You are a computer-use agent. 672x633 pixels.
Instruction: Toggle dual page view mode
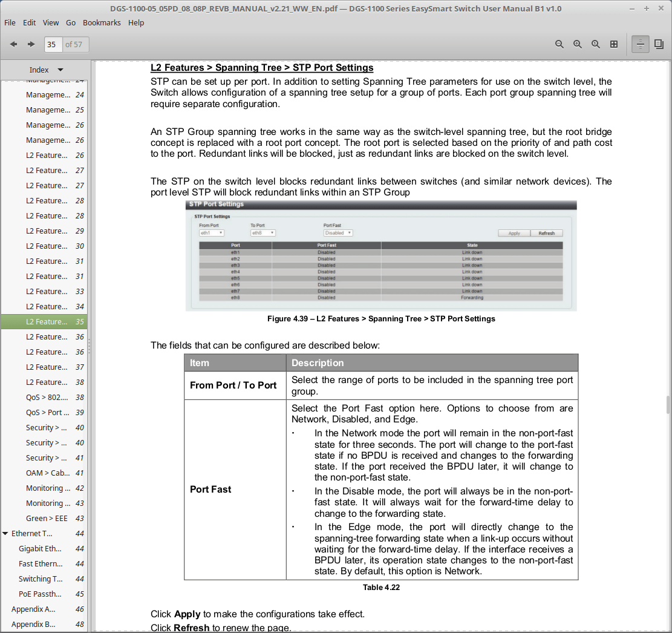(659, 44)
